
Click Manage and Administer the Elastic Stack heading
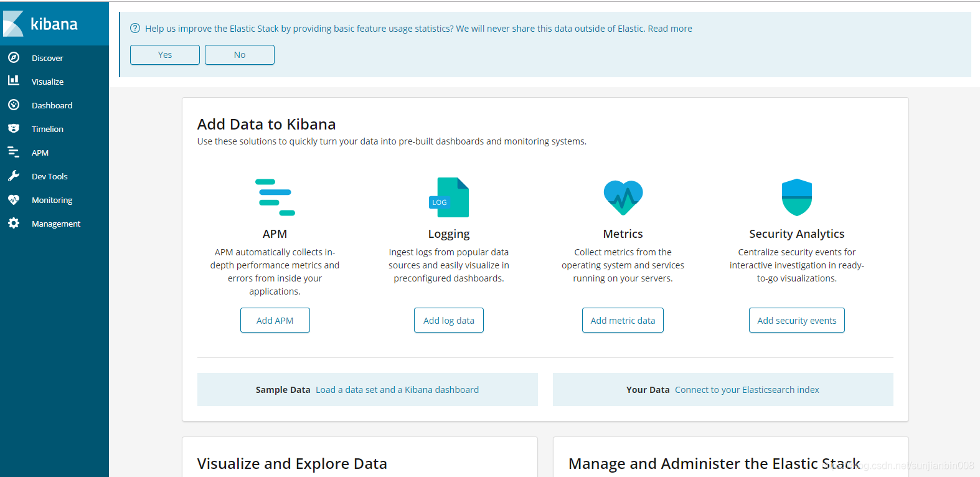714,464
